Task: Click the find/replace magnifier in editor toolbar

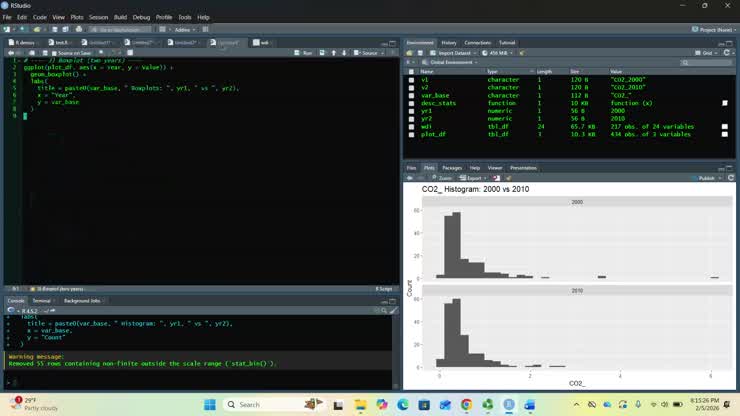Action: [x=101, y=53]
